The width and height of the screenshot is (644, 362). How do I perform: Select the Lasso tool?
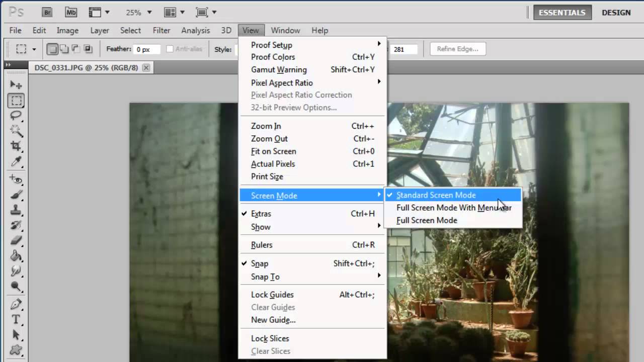click(x=16, y=116)
